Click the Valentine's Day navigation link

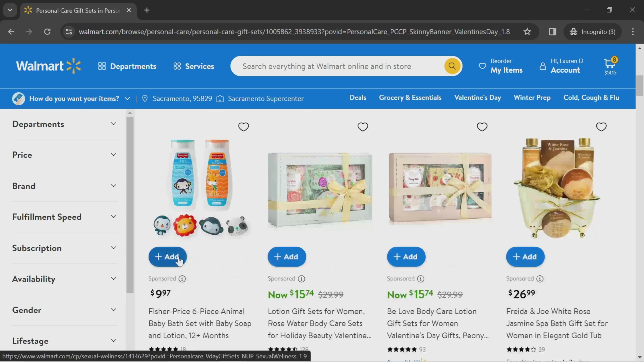[478, 97]
